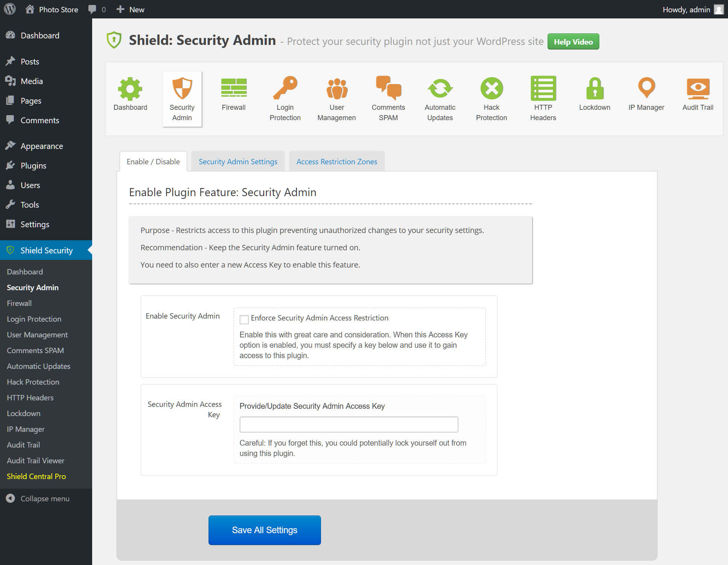Open Appearance menu

click(x=41, y=146)
